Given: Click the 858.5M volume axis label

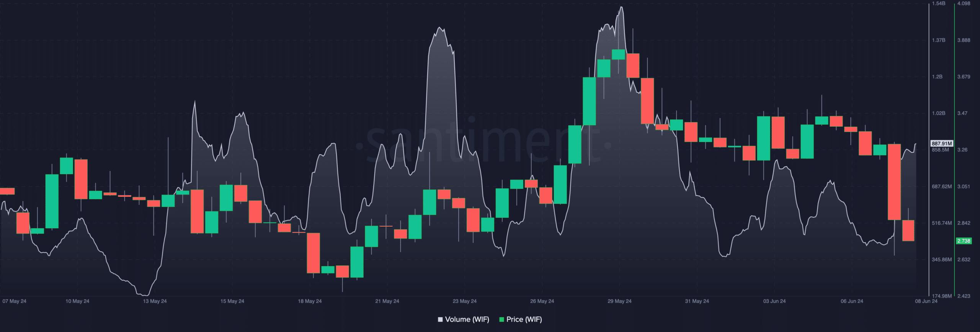Looking at the screenshot, I should click(941, 150).
